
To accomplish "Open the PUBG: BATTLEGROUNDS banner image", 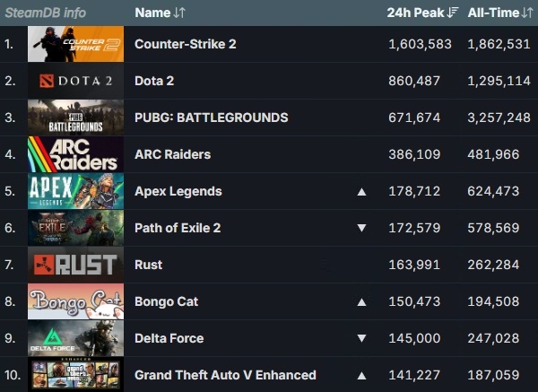I will 75,118.
